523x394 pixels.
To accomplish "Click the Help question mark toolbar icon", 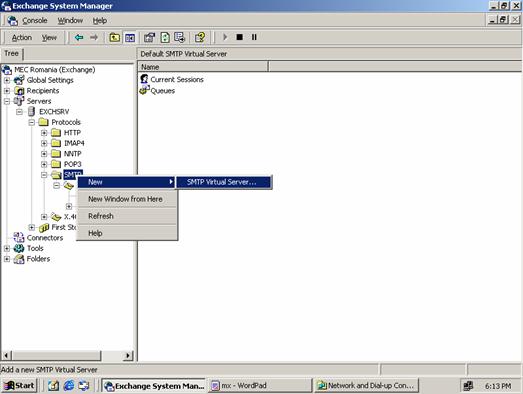I will [200, 37].
